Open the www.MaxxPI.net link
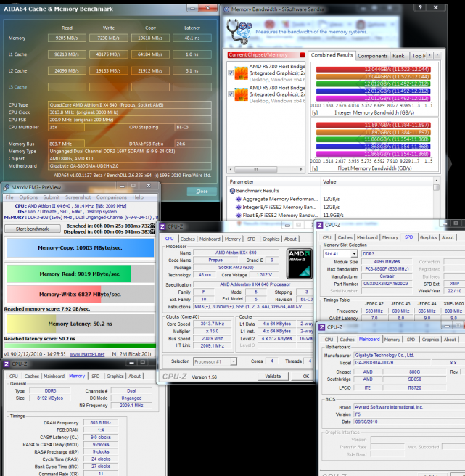 (x=88, y=354)
